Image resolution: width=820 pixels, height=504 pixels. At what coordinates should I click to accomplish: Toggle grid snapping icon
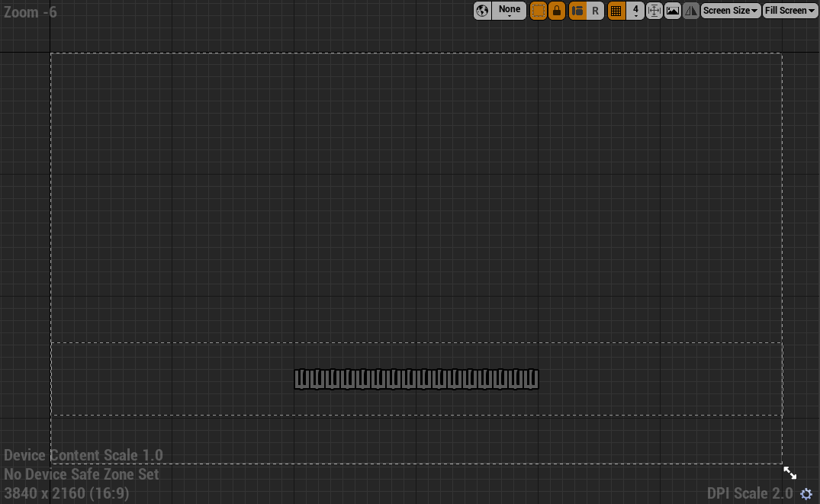[616, 11]
